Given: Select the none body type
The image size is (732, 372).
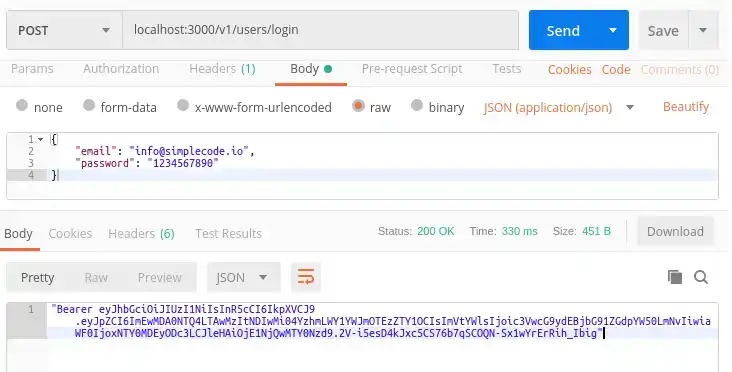Looking at the screenshot, I should pos(21,105).
